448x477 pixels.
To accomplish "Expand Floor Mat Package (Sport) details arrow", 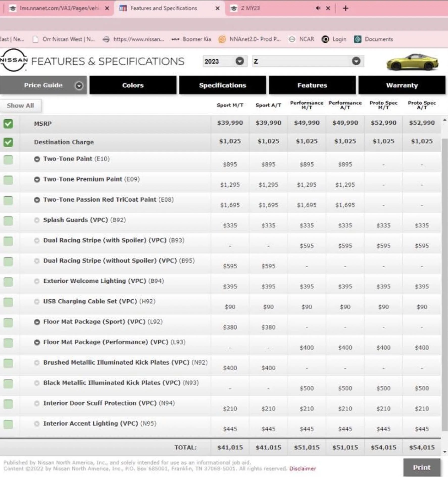I will tap(37, 322).
